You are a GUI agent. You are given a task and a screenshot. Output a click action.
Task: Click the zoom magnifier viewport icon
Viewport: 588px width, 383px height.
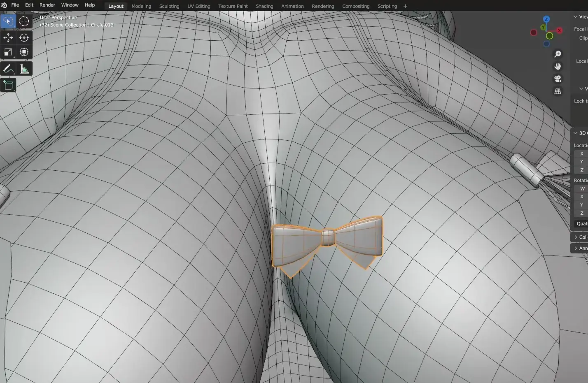(558, 54)
